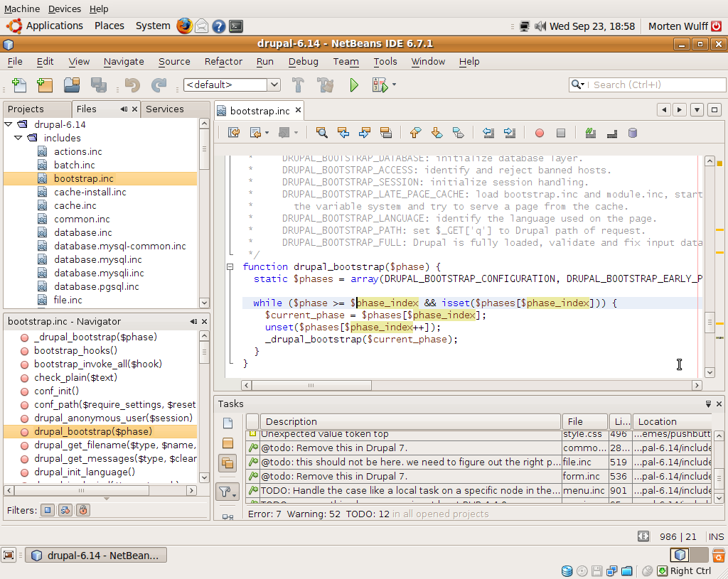The height and width of the screenshot is (579, 728).
Task: Show tasks for the main project
Action: 228,443
